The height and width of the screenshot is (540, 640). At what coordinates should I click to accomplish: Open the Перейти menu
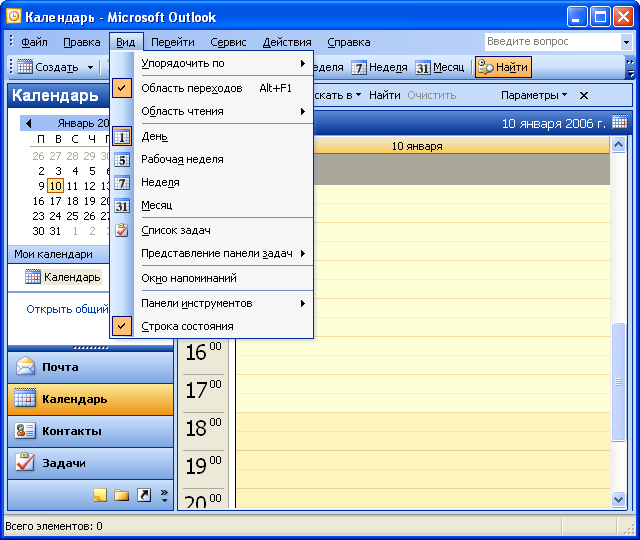tap(173, 42)
